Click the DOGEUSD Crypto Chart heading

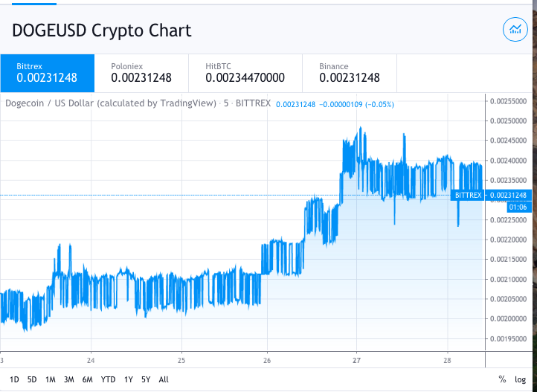tap(102, 30)
